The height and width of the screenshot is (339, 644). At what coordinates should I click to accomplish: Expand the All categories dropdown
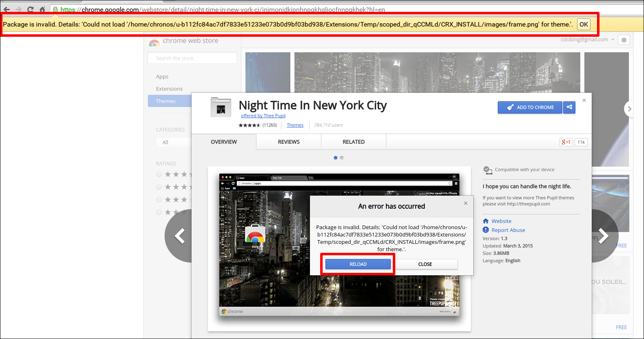click(x=174, y=142)
